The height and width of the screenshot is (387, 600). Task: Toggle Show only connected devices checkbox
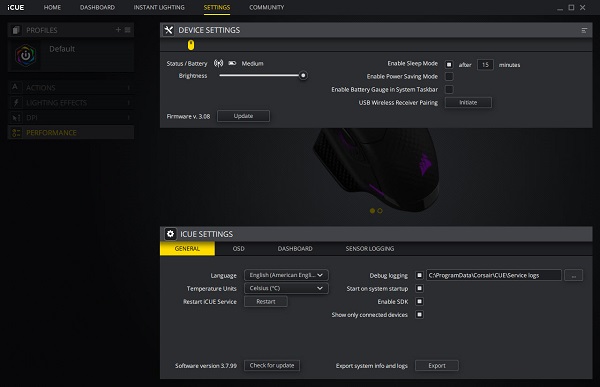[x=419, y=315]
